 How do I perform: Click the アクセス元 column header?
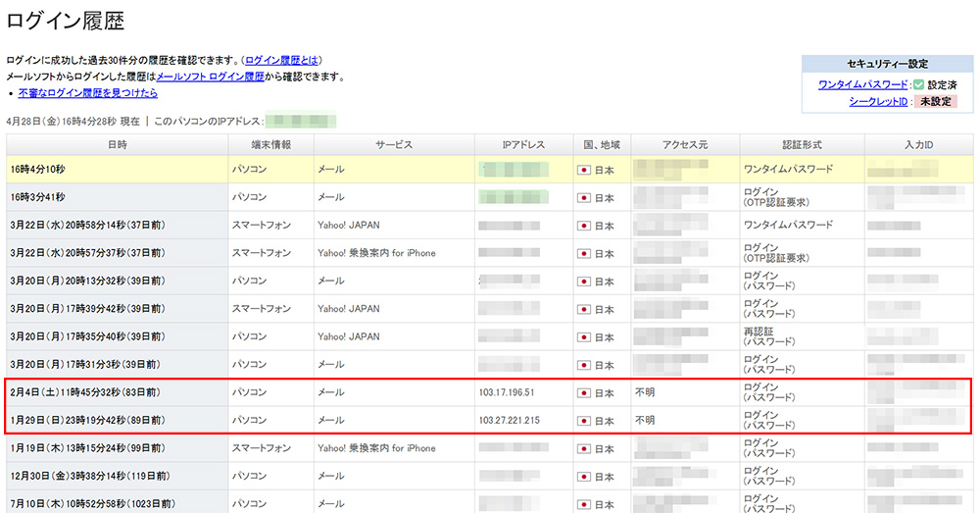(685, 144)
